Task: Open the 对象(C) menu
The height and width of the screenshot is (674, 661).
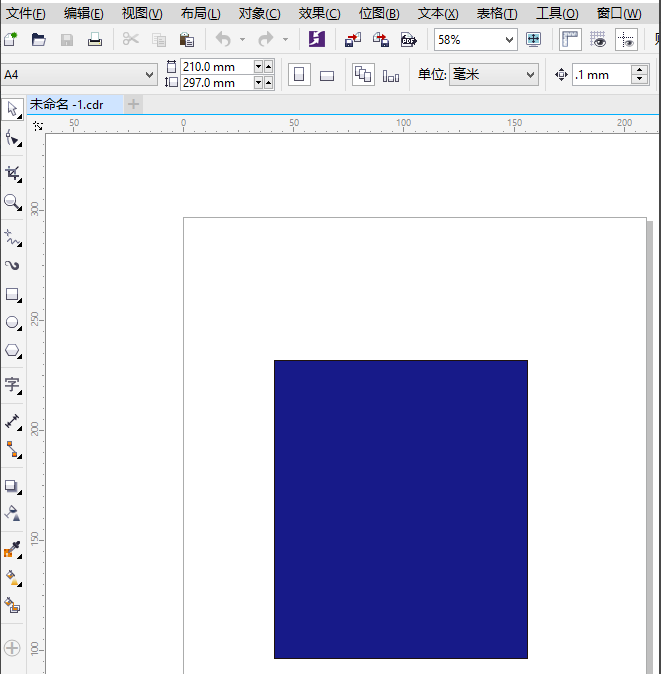Action: coord(260,14)
